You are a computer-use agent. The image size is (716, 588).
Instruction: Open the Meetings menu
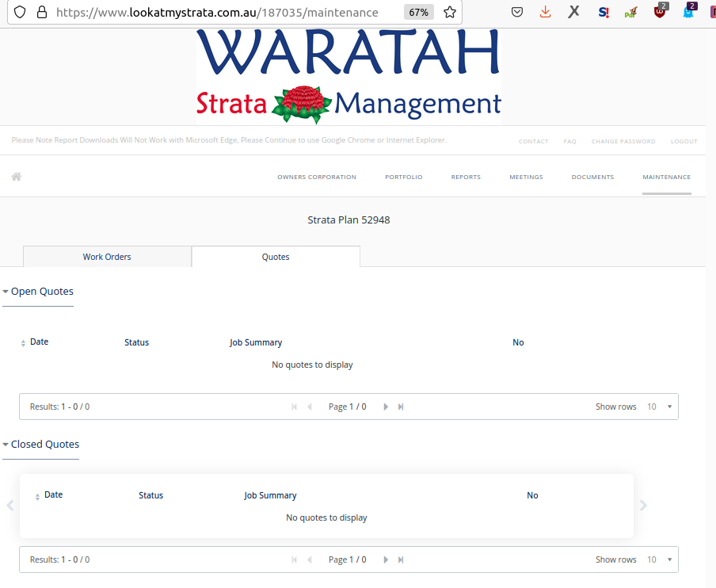tap(526, 177)
